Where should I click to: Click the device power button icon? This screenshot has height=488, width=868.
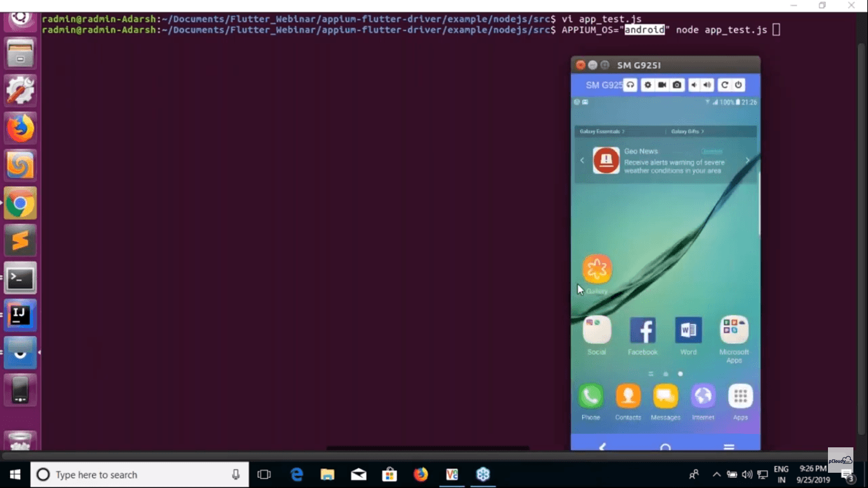(x=738, y=85)
